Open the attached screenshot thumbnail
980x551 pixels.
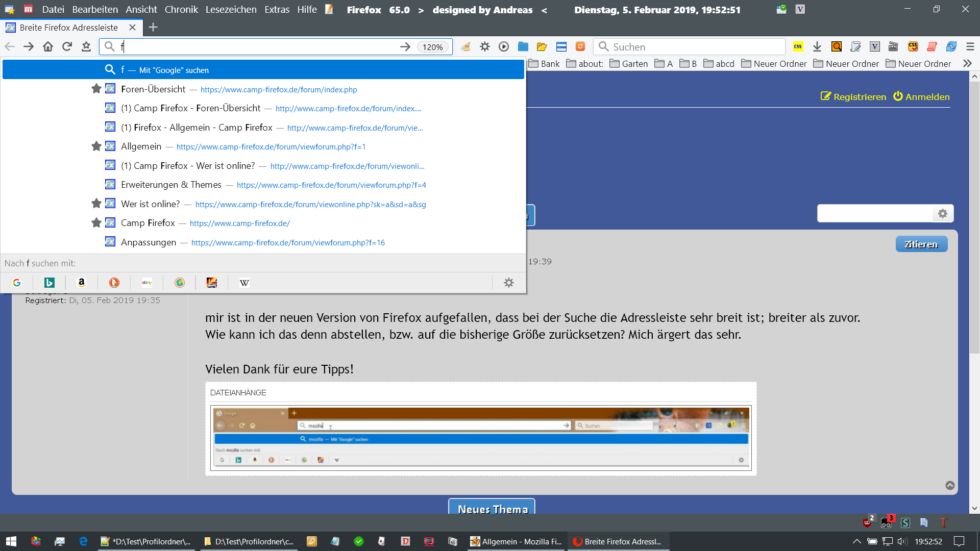[x=481, y=438]
